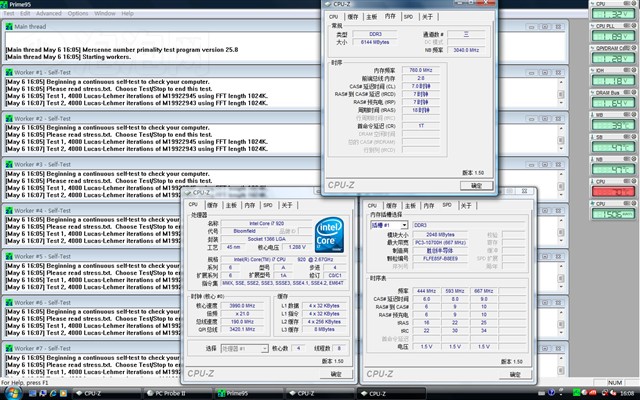Click the red CPU temperature readout

point(613,191)
